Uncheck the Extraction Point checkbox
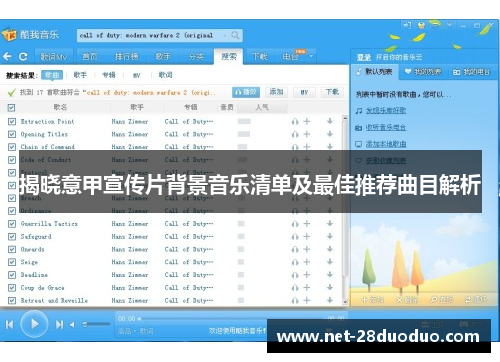This screenshot has width=500, height=362. pyautogui.click(x=12, y=121)
